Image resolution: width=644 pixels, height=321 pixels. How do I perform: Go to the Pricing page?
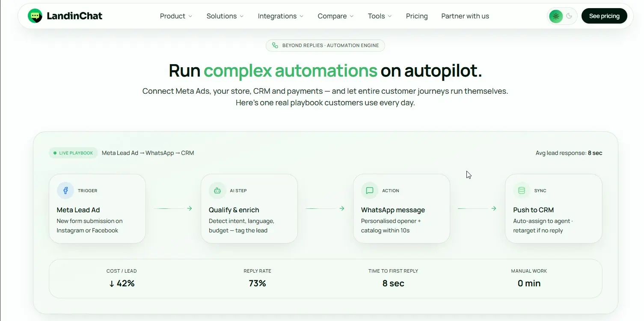coord(417,16)
